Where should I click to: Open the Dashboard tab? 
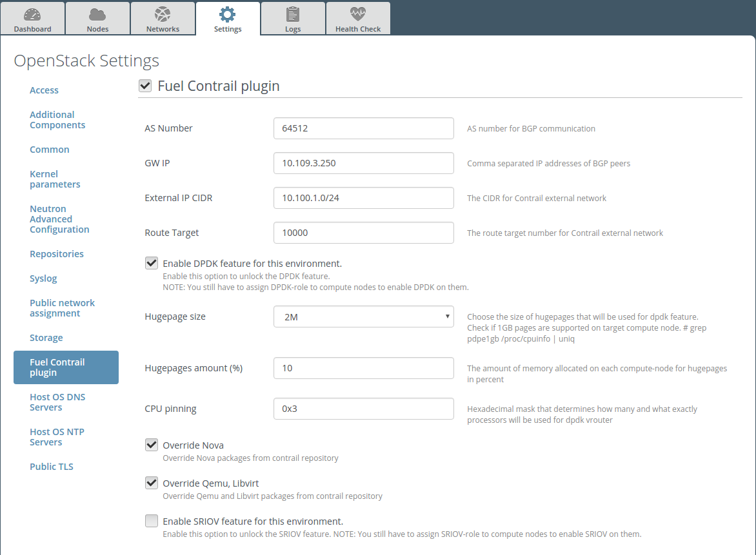pyautogui.click(x=32, y=18)
